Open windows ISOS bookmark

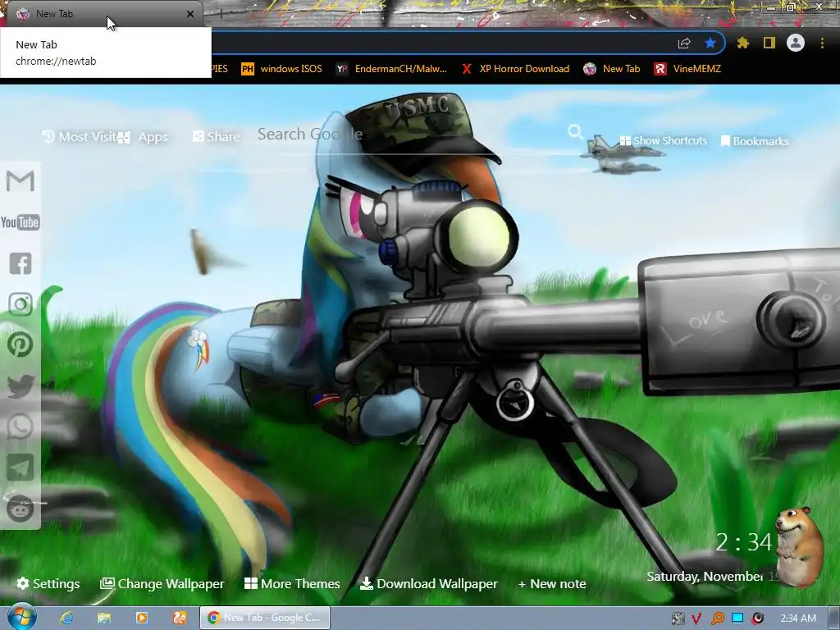tap(282, 69)
